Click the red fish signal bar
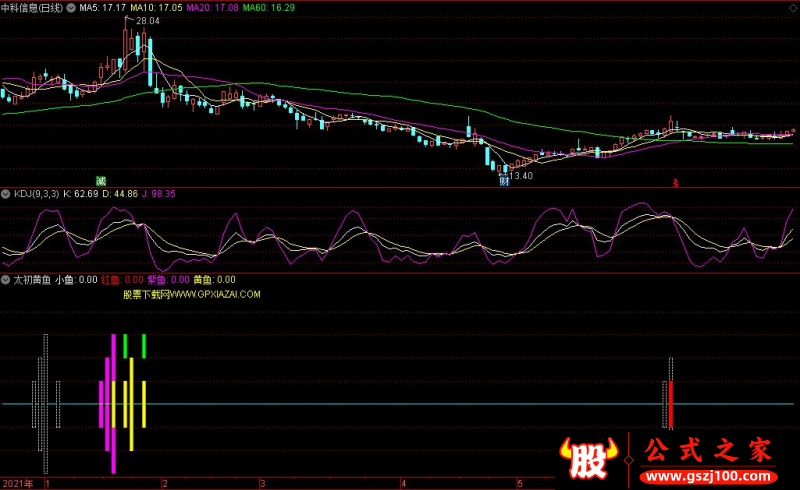The width and height of the screenshot is (800, 490). 671,404
